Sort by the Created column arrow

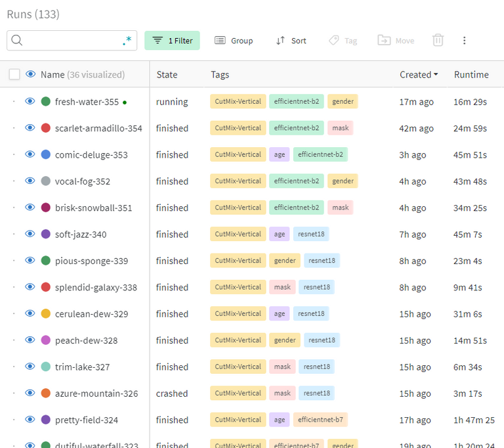tap(436, 74)
